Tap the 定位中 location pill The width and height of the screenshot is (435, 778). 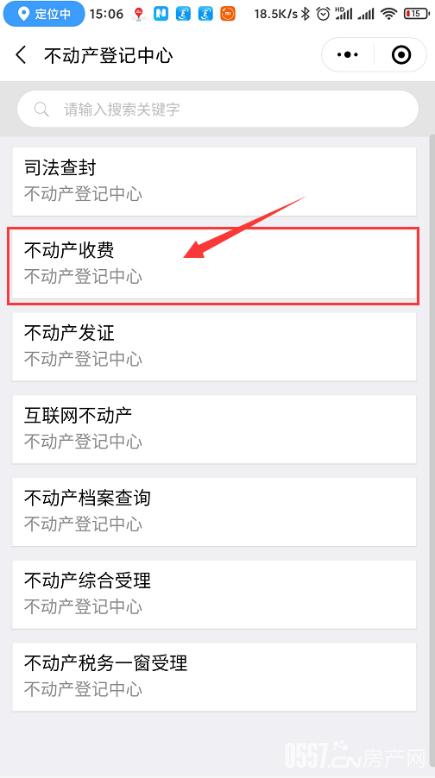coord(44,14)
